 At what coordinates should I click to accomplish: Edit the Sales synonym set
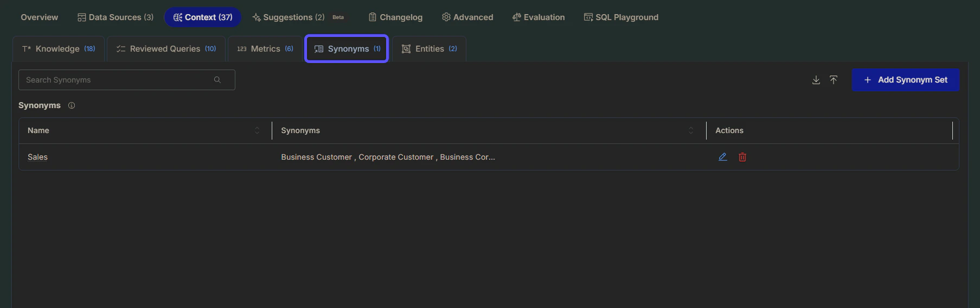pos(722,157)
